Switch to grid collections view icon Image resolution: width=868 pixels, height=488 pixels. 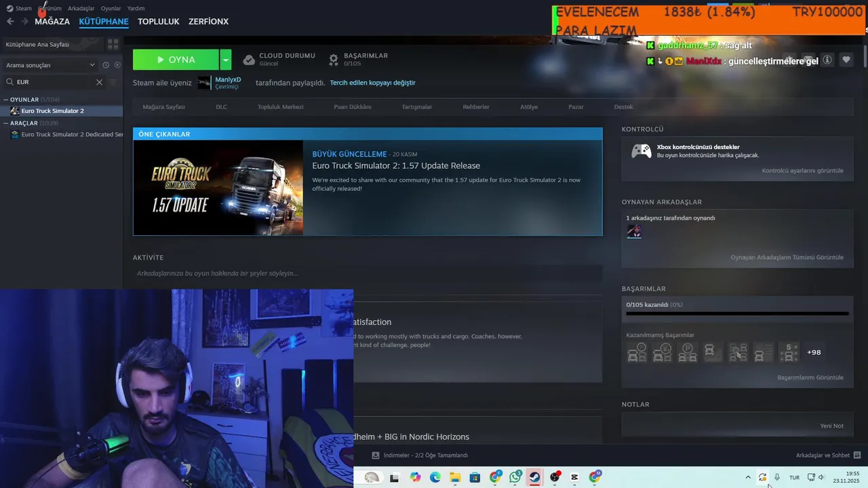pyautogui.click(x=113, y=44)
